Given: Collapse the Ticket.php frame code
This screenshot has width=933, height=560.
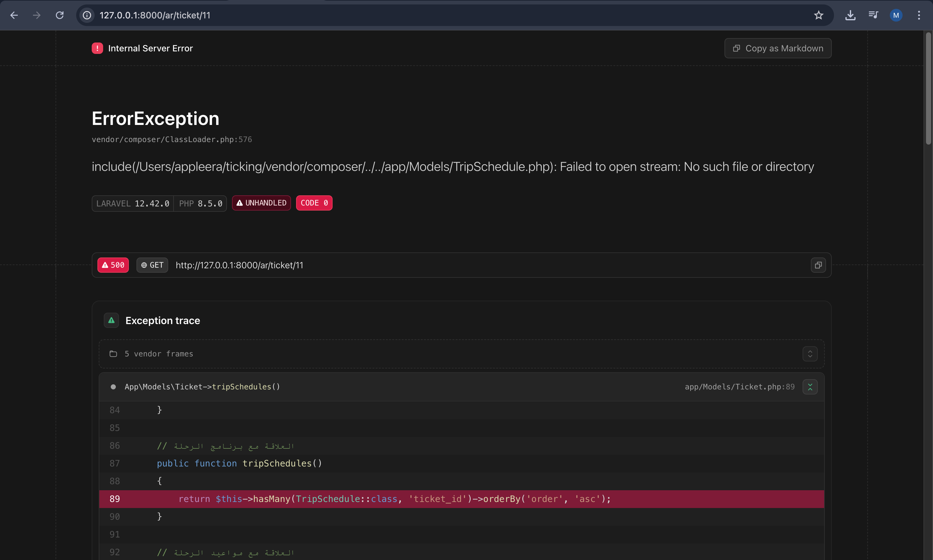Looking at the screenshot, I should pyautogui.click(x=810, y=387).
